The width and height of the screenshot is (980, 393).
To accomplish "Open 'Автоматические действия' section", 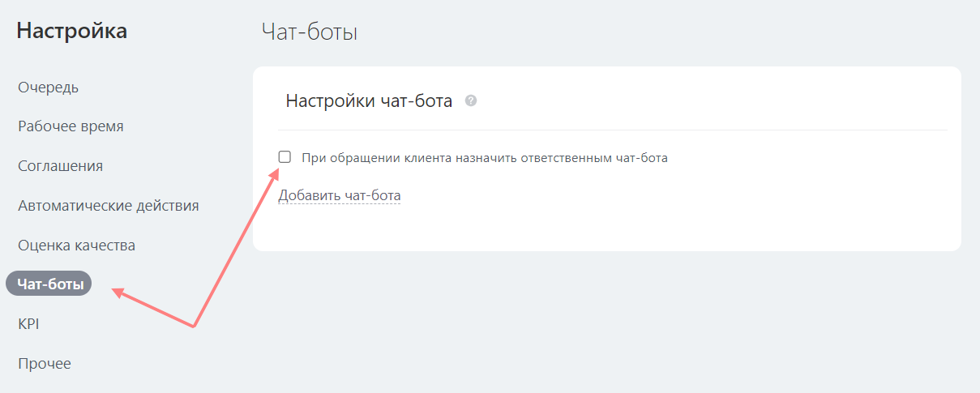I will click(x=108, y=205).
